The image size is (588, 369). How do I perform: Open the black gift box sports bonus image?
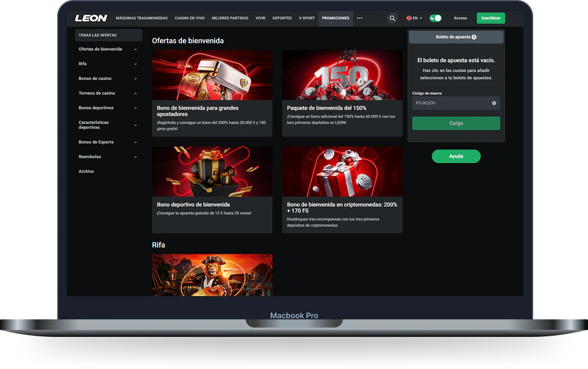coord(212,172)
